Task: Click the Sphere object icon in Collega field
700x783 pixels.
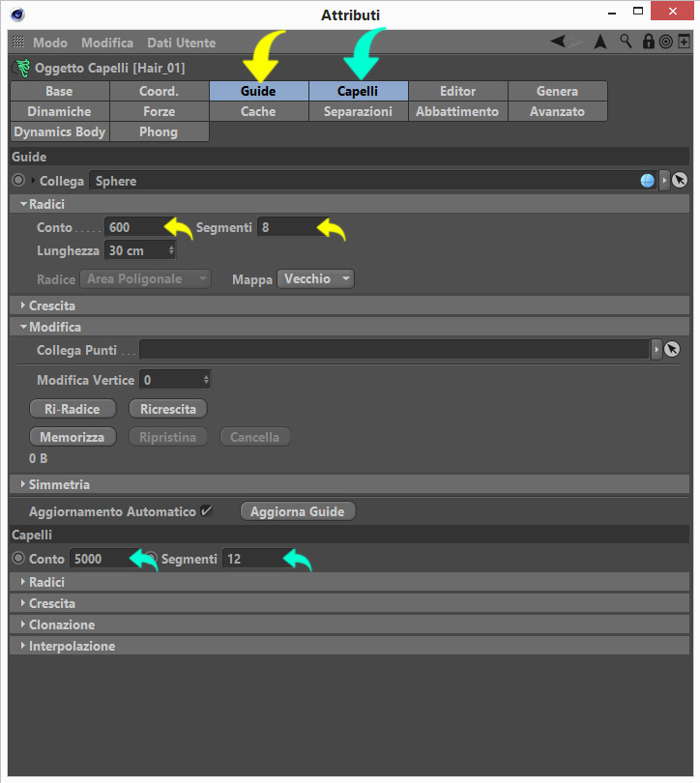Action: [647, 180]
